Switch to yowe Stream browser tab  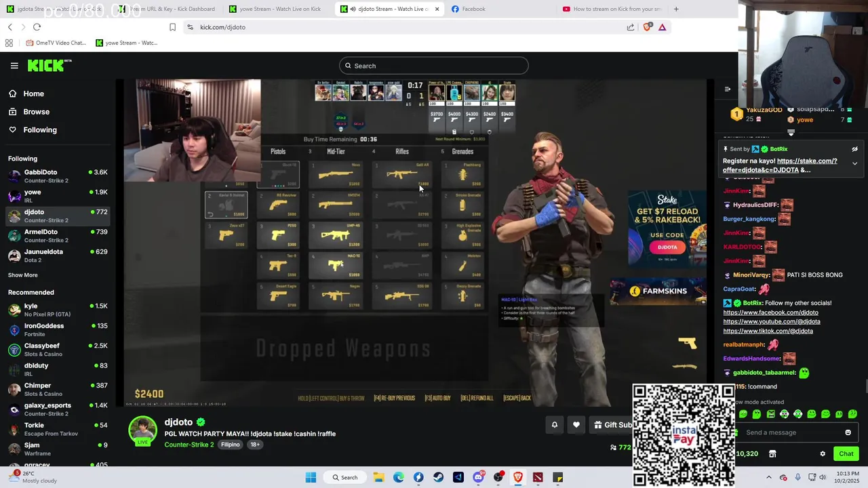tap(279, 9)
